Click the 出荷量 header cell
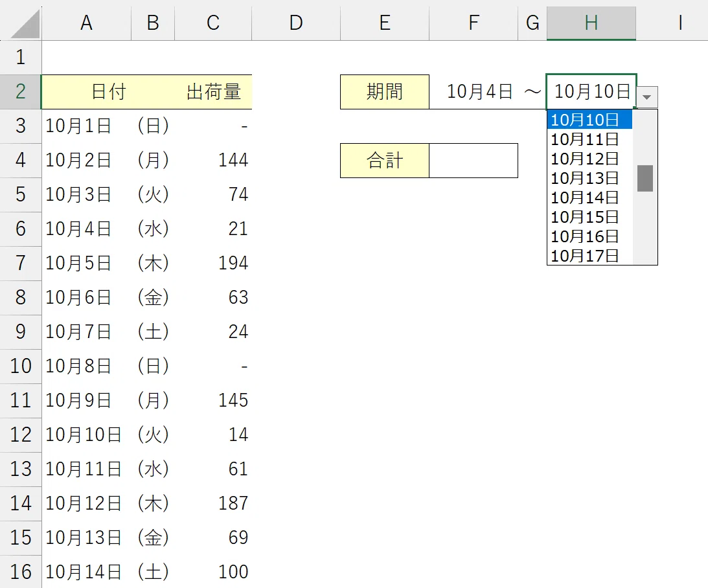 tap(213, 92)
